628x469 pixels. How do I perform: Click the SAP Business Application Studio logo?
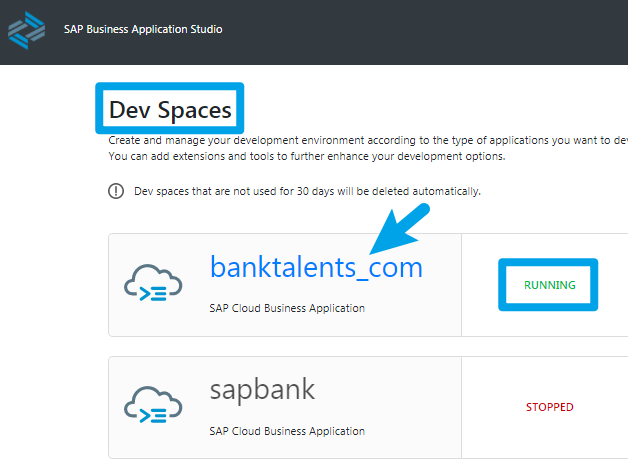26,30
